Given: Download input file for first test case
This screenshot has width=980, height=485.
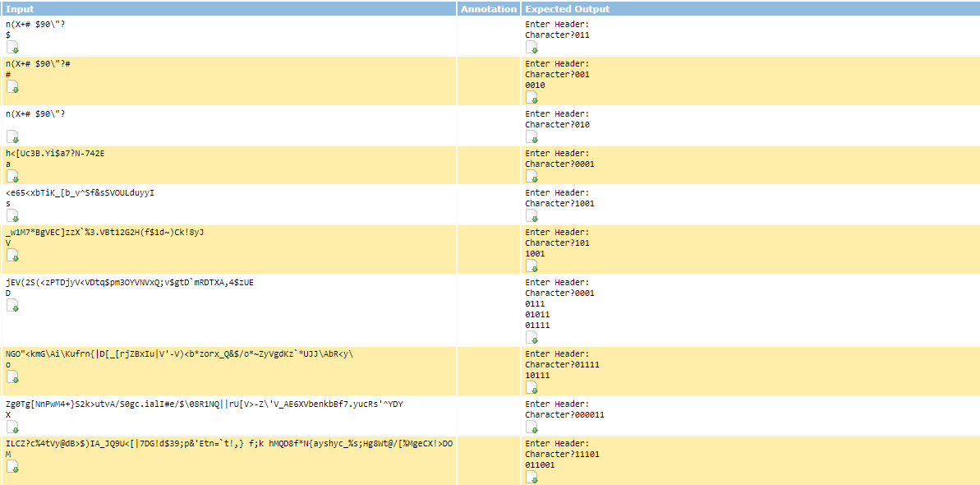Looking at the screenshot, I should (13, 48).
